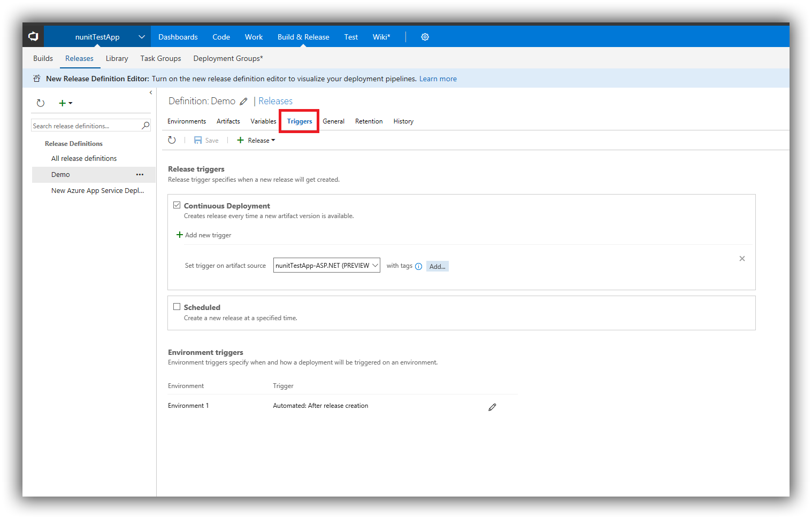
Task: Click 'Release Definitions' heading
Action: pyautogui.click(x=74, y=143)
